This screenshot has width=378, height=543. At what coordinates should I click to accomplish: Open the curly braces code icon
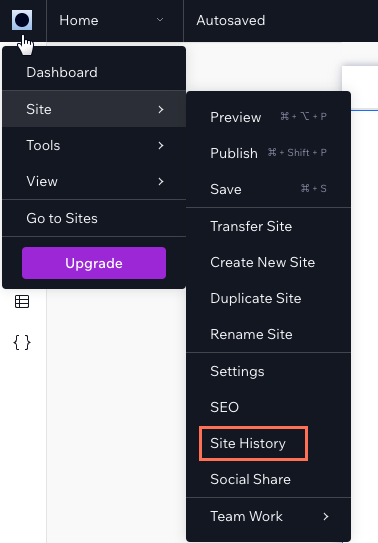(22, 342)
